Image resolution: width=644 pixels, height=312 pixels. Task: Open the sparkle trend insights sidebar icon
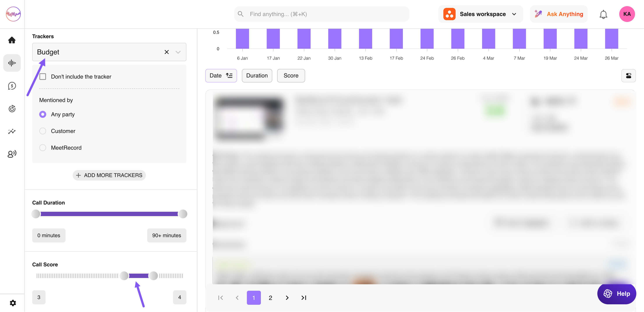(12, 131)
